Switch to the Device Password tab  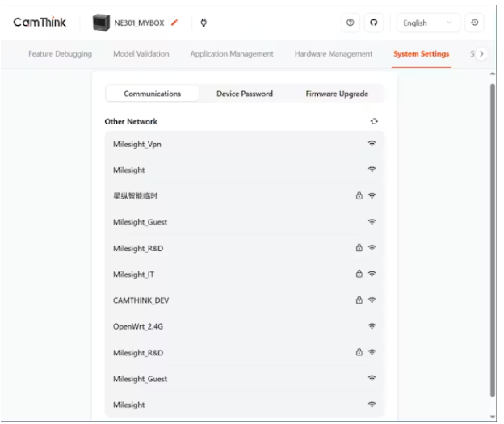click(245, 94)
